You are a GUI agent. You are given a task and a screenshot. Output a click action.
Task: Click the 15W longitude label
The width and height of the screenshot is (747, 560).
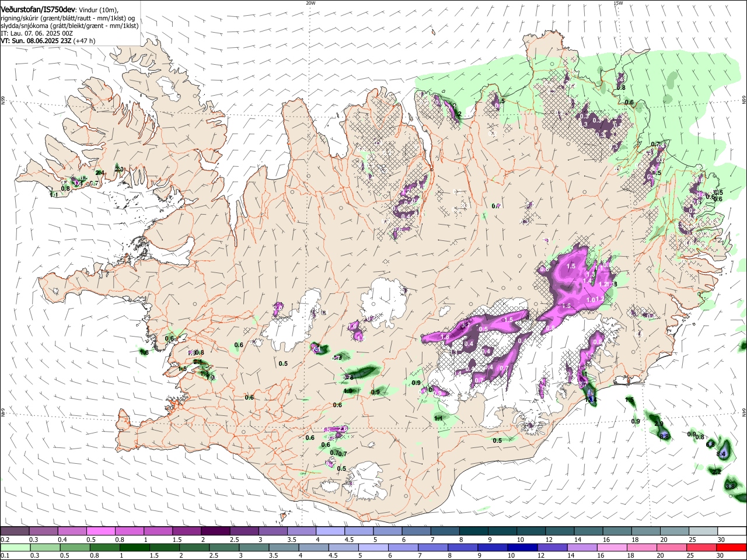click(618, 3)
